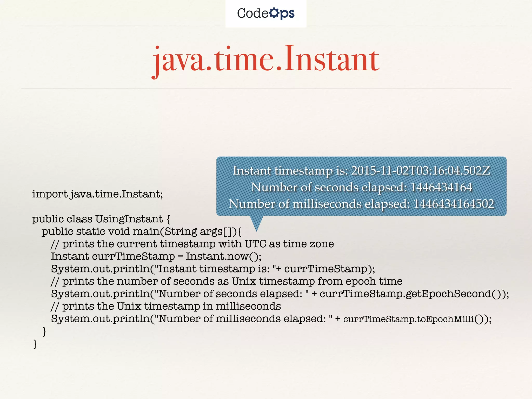Viewport: 532px width, 399px height.
Task: Click 'public class UsingInstant {' line
Action: coord(101,219)
